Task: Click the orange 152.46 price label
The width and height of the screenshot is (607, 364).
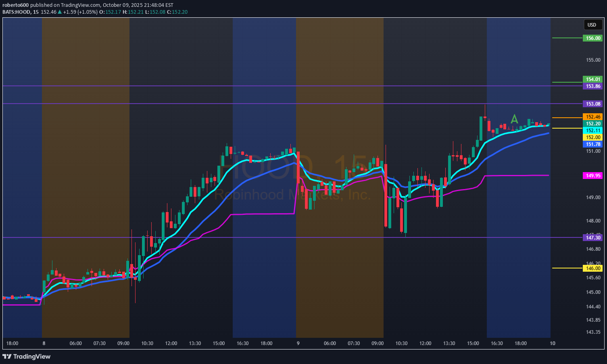Action: (x=592, y=117)
